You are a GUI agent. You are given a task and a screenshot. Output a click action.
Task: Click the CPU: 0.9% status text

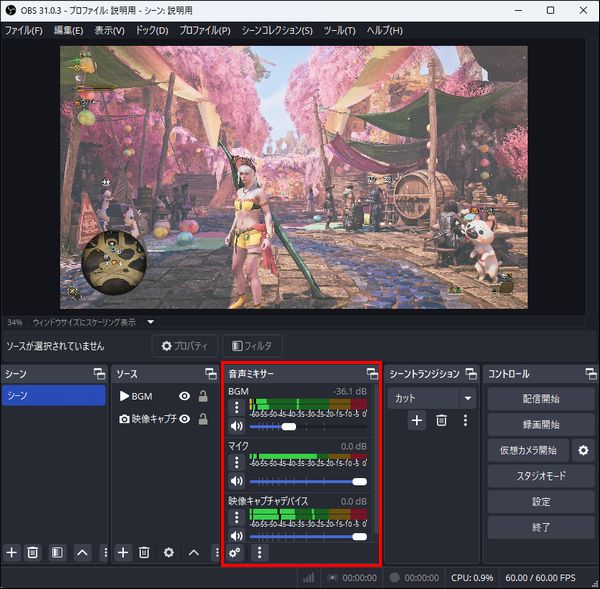pos(472,578)
